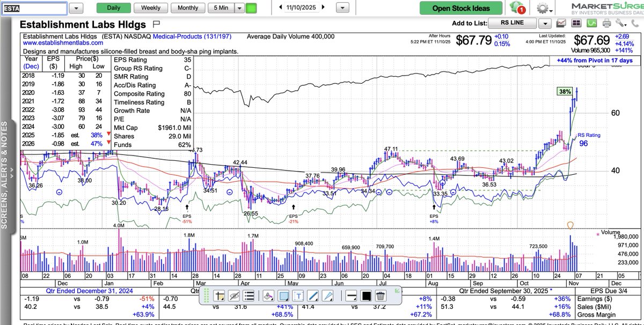
Task: Switch chart to Weekly timeframe
Action: [150, 8]
